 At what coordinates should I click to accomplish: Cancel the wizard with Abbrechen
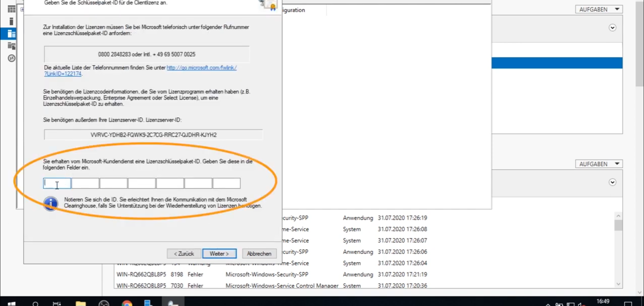[259, 254]
